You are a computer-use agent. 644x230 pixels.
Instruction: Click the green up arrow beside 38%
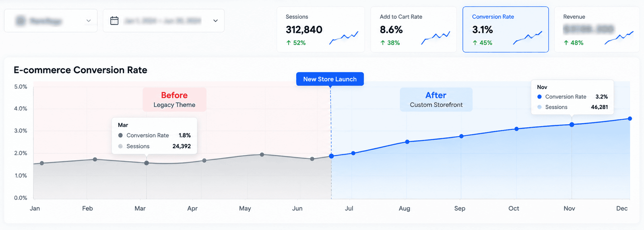coord(382,43)
